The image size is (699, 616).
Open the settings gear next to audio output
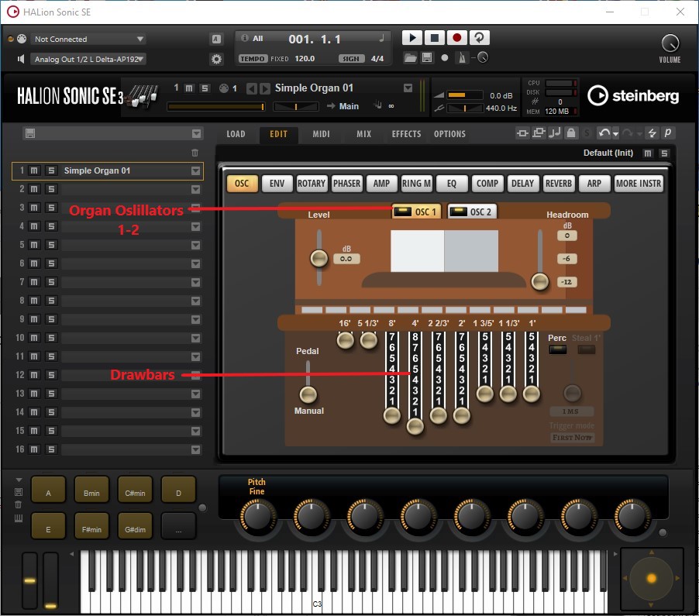pos(217,59)
